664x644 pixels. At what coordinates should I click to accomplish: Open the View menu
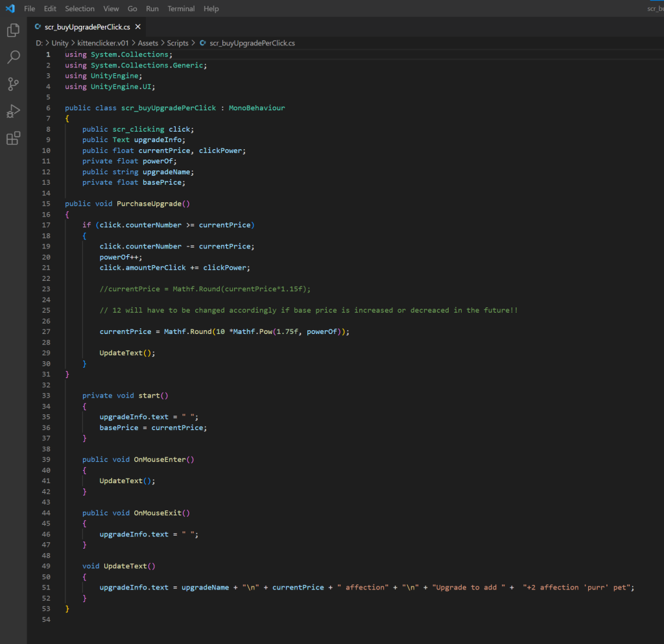coord(111,8)
